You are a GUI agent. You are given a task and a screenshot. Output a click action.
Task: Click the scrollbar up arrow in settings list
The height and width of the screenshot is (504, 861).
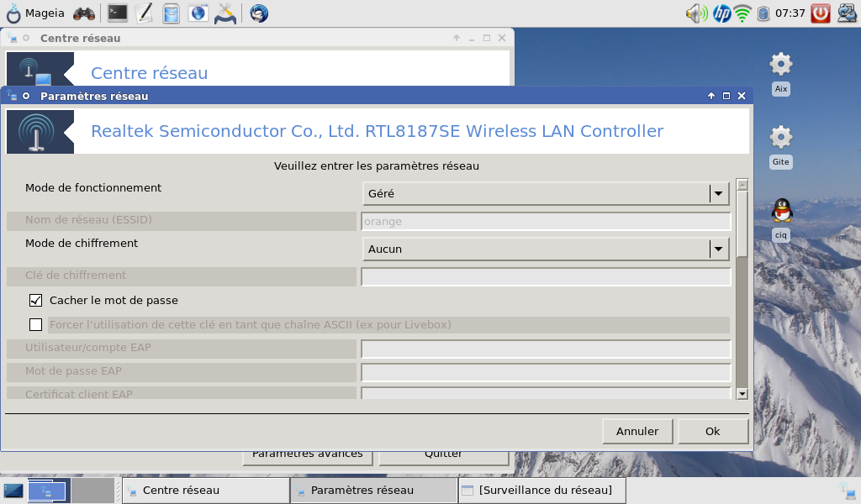742,185
